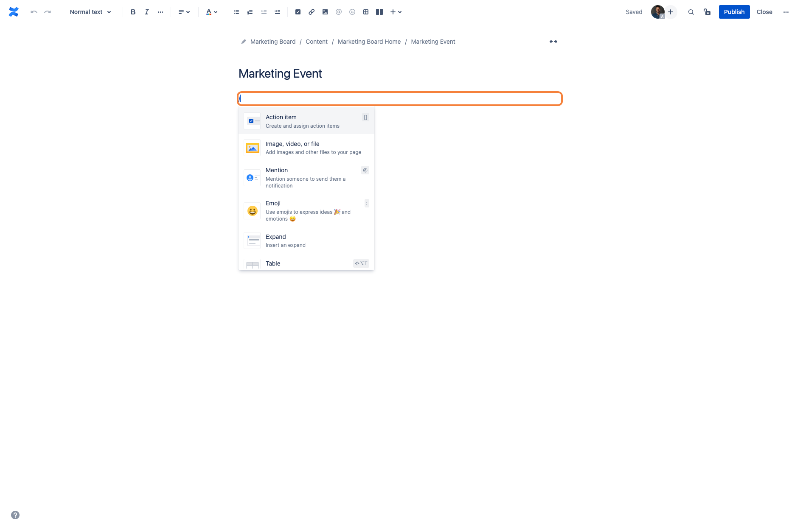803x532 pixels.
Task: Click the Confluence logo icon
Action: click(x=14, y=12)
